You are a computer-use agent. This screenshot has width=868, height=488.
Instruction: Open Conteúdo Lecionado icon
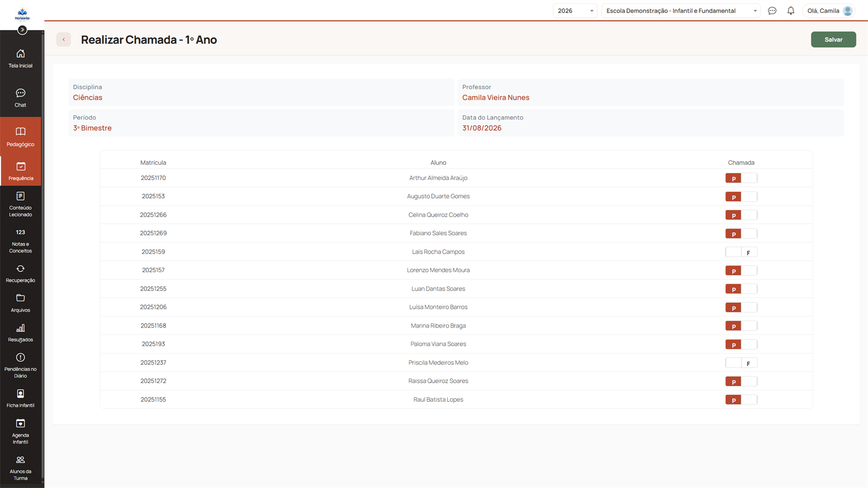(21, 196)
